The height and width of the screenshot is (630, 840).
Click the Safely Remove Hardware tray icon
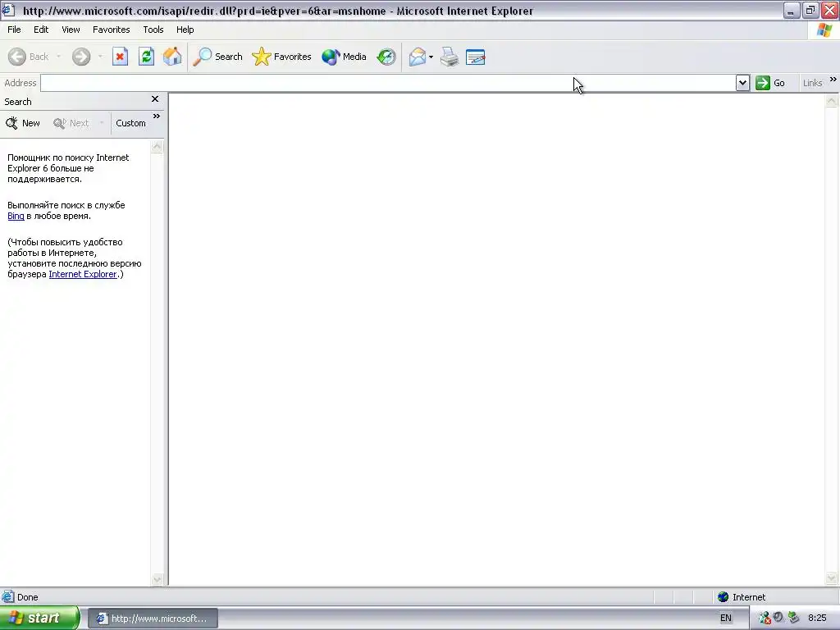pyautogui.click(x=793, y=618)
